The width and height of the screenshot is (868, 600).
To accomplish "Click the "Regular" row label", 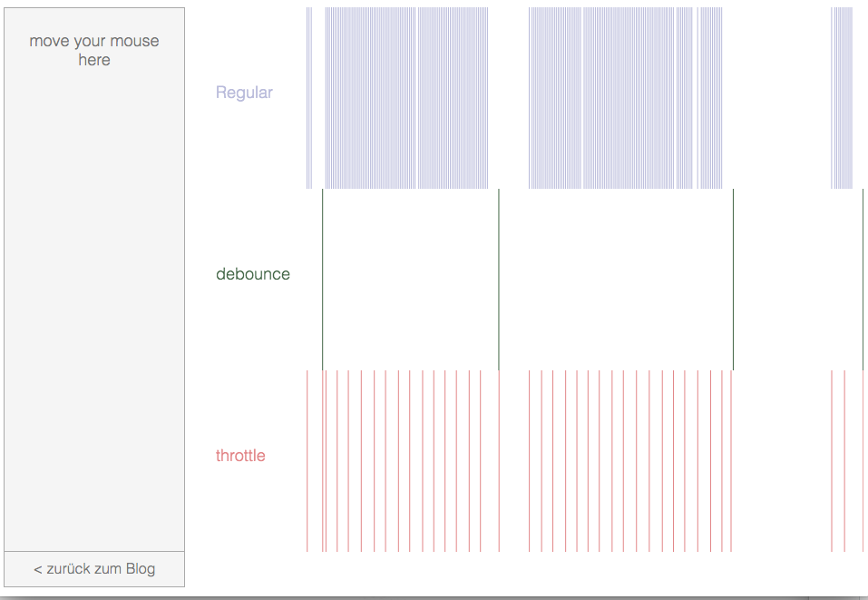I will (244, 93).
